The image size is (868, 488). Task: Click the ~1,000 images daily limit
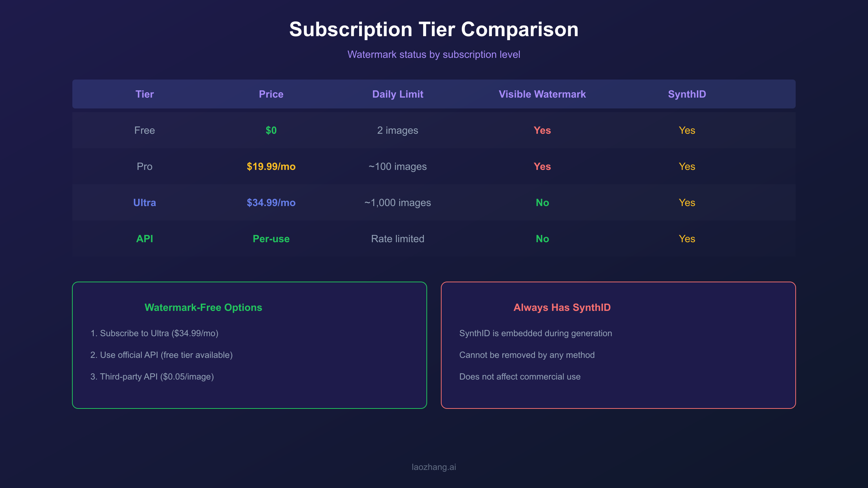tap(397, 203)
